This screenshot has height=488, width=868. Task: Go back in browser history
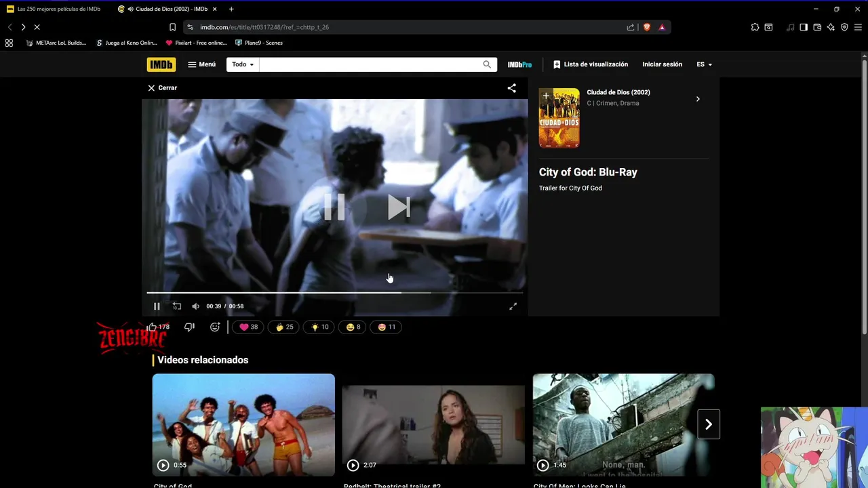(9, 27)
